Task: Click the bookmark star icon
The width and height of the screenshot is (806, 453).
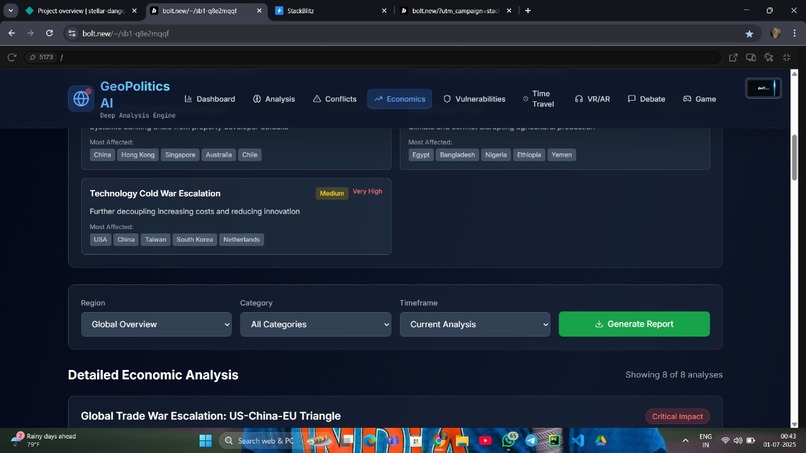Action: click(x=749, y=33)
